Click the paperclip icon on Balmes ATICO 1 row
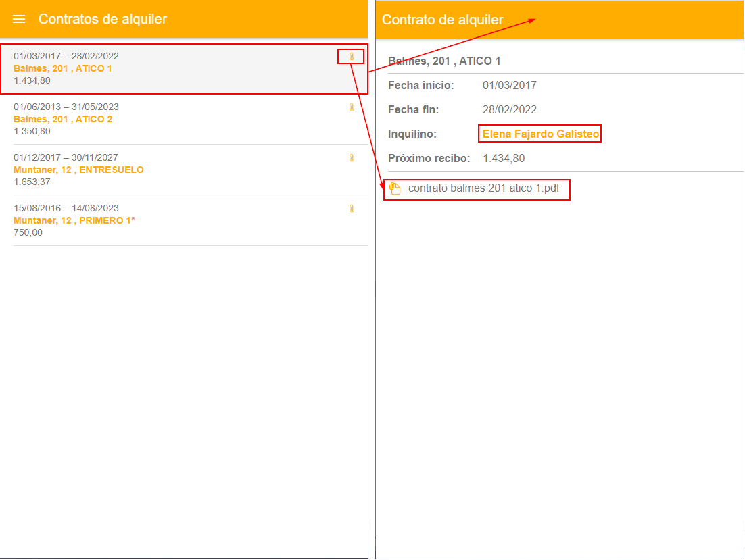This screenshot has width=745, height=560. tap(351, 57)
